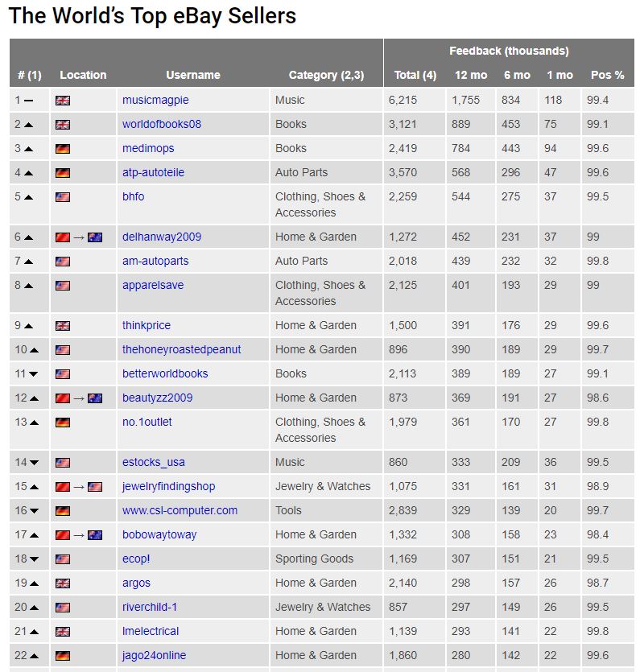Click the Location column header
Screen dimensions: 640x672
pos(83,75)
